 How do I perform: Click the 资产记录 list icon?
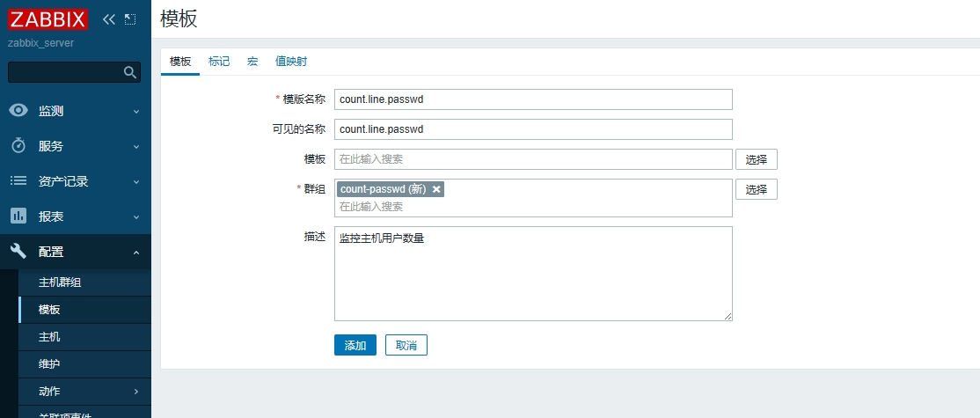click(x=18, y=181)
